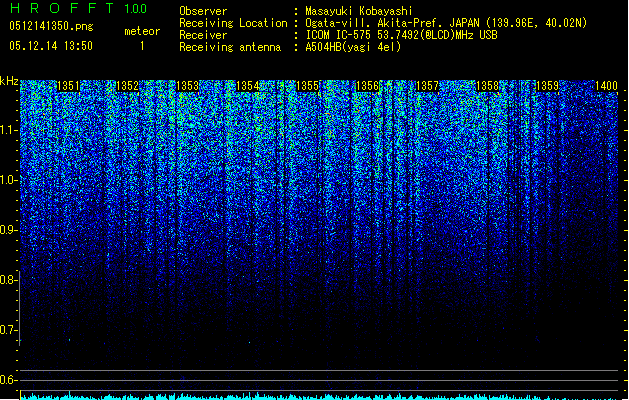Click the version number 1.0.0
The image size is (629, 400).
point(135,8)
